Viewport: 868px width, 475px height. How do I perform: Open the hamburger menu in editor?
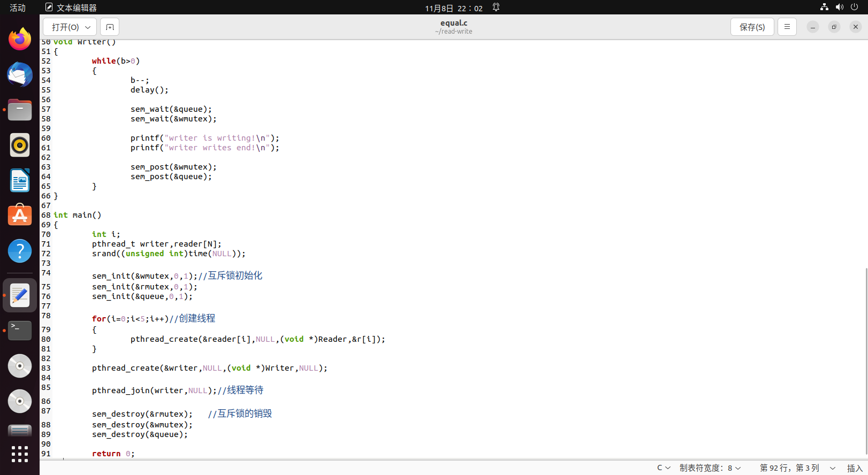pyautogui.click(x=787, y=27)
